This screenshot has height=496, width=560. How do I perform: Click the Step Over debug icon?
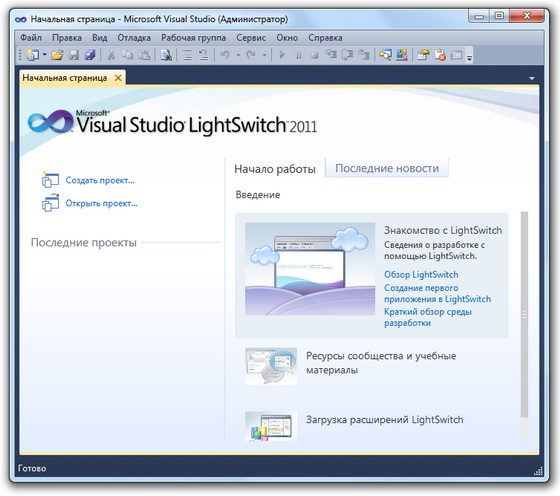(348, 55)
